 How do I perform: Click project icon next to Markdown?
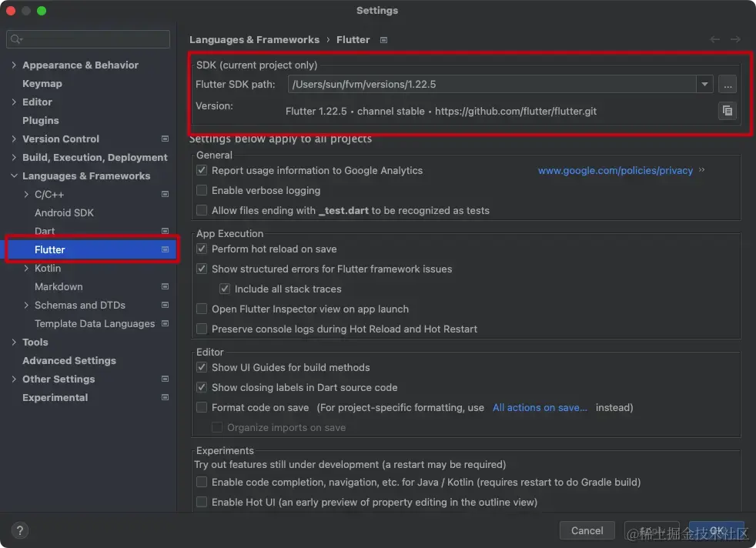pos(165,286)
